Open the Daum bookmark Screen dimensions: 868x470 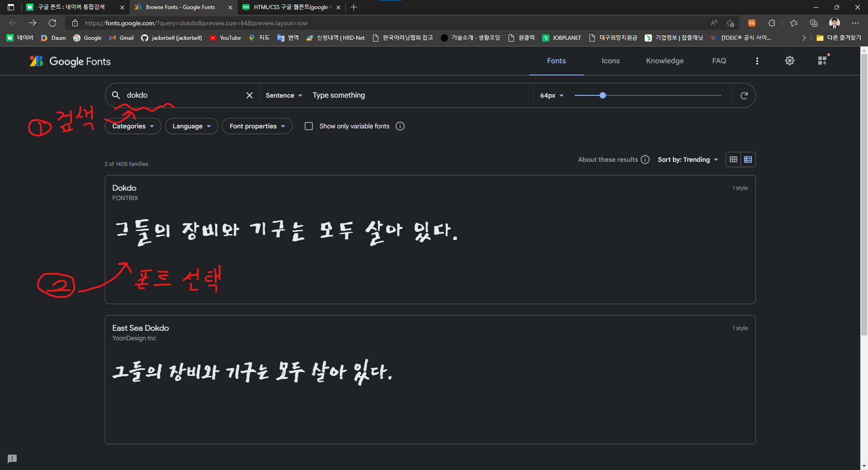pyautogui.click(x=53, y=38)
